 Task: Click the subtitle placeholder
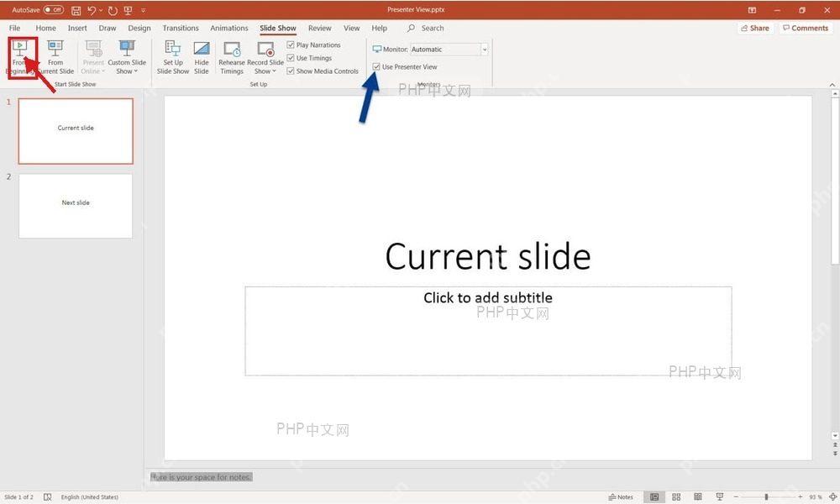pos(488,331)
